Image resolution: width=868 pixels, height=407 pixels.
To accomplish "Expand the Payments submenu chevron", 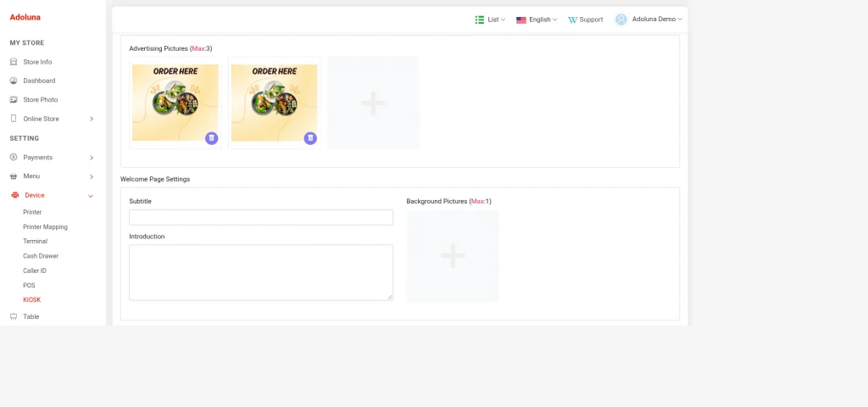I will [92, 158].
